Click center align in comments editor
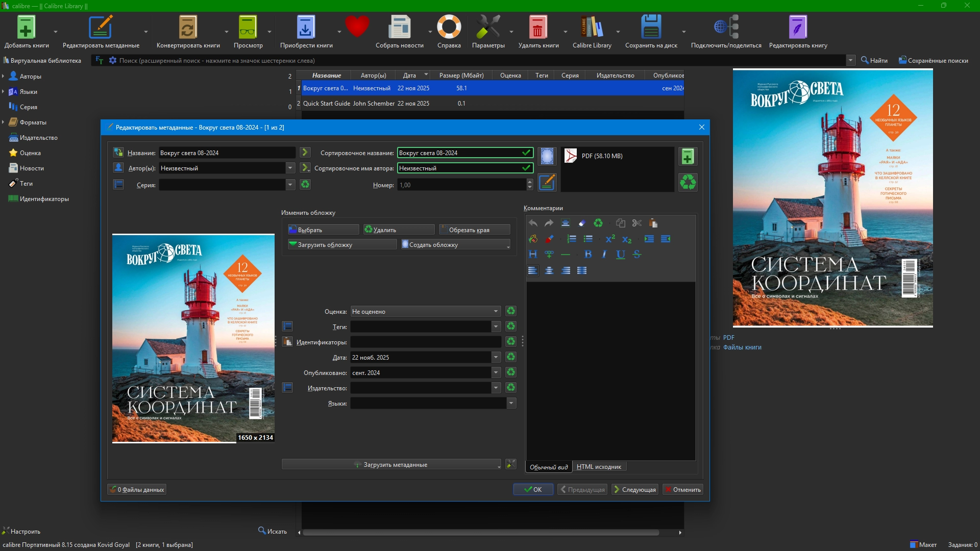 pyautogui.click(x=549, y=270)
